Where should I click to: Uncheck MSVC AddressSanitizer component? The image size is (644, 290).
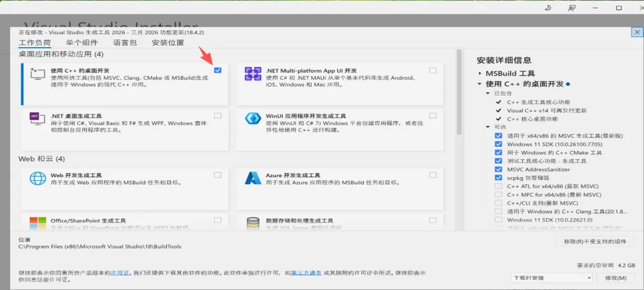(499, 169)
